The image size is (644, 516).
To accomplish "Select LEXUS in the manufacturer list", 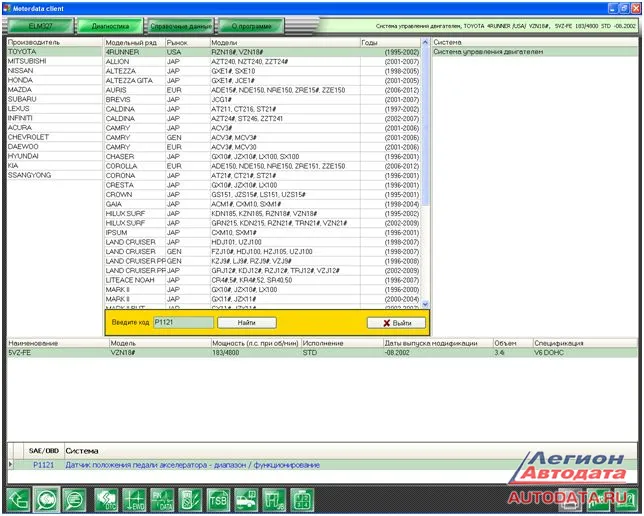I will (54, 108).
